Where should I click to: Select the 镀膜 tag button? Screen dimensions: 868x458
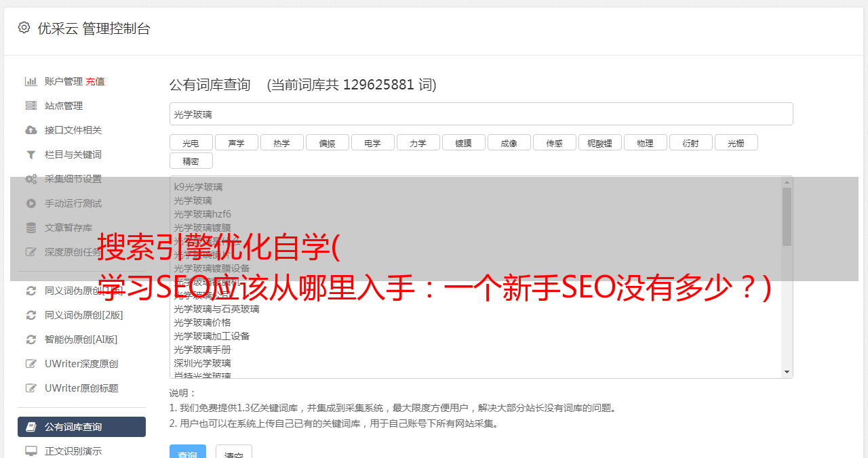pos(463,142)
